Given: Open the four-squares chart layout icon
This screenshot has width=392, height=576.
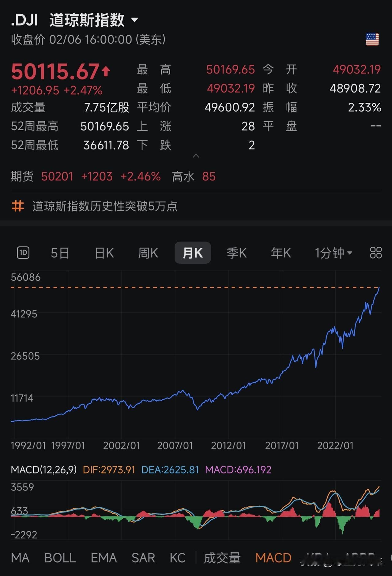Looking at the screenshot, I should [376, 253].
